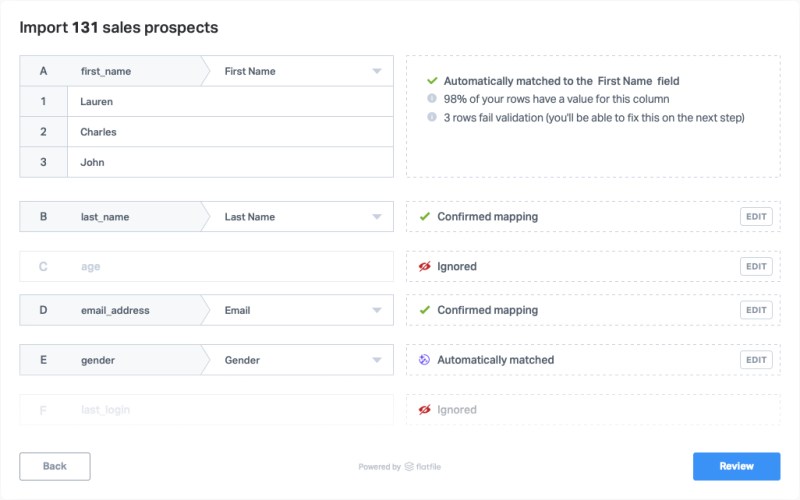Go Back to the previous step
This screenshot has width=800, height=500.
pos(55,466)
